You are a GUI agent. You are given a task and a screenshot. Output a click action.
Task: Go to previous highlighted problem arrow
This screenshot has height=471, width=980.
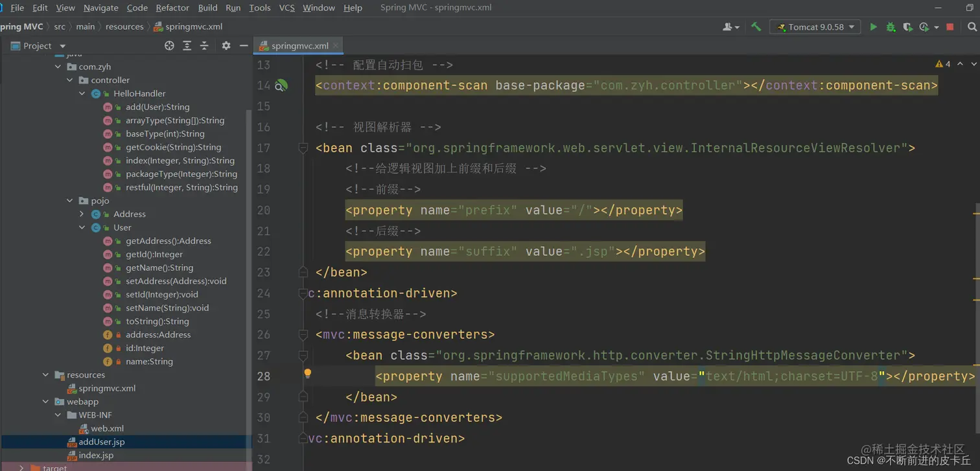coord(960,64)
